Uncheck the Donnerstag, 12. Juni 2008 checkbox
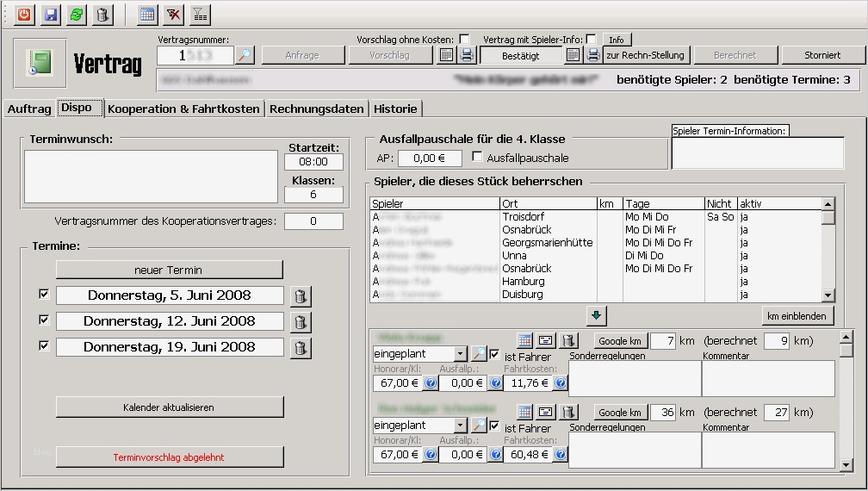This screenshot has width=868, height=491. pos(44,320)
